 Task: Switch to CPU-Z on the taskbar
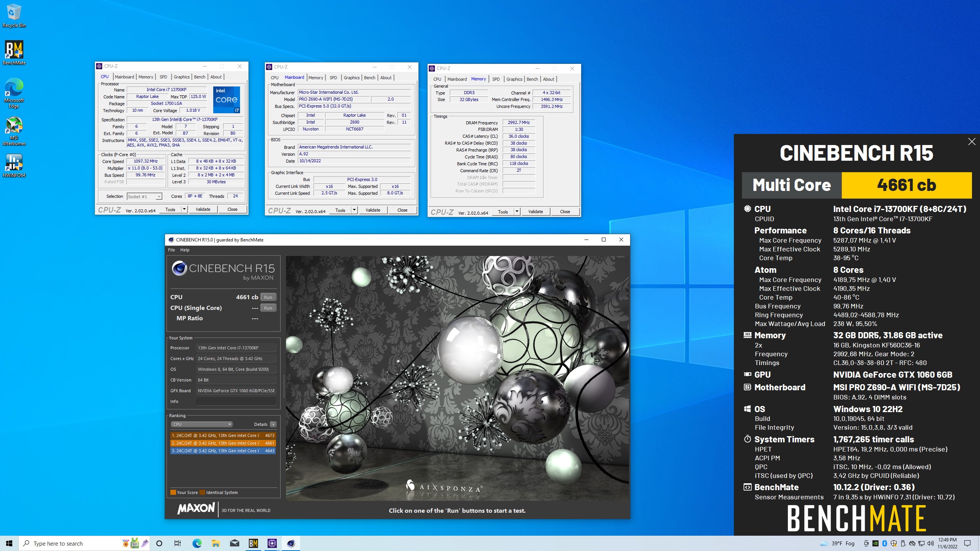[272, 543]
